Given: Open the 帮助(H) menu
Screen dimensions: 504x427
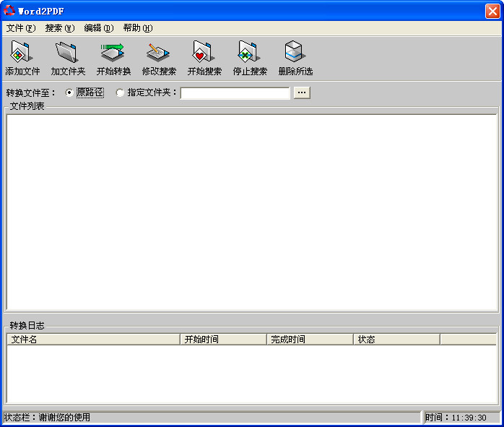Looking at the screenshot, I should tap(138, 28).
